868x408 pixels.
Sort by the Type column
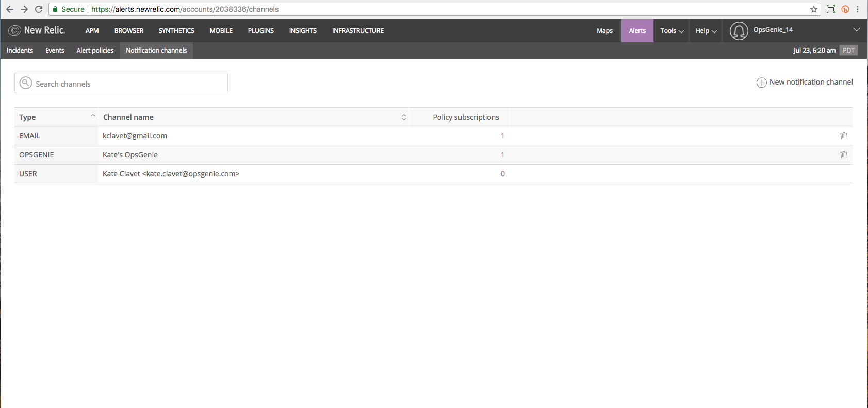pyautogui.click(x=56, y=117)
